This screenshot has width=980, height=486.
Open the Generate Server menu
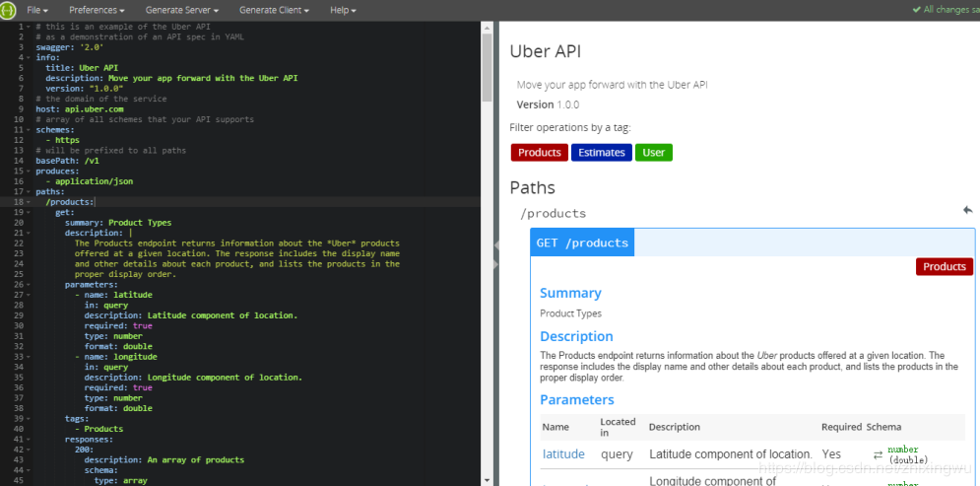tap(182, 11)
